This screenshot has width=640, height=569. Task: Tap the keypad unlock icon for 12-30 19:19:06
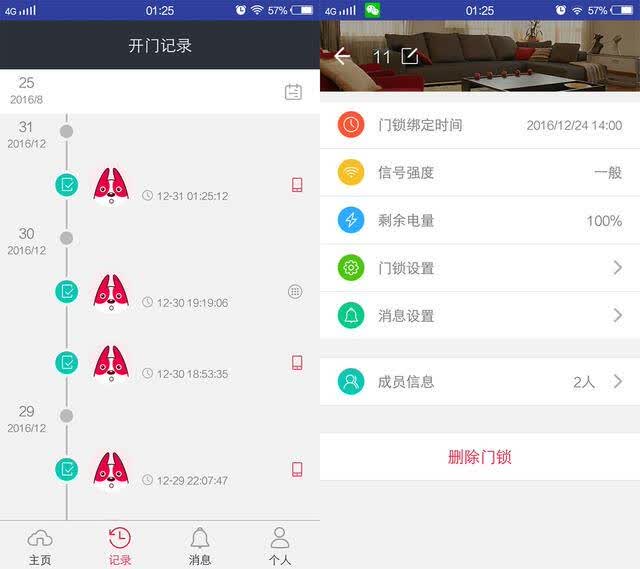tap(295, 291)
